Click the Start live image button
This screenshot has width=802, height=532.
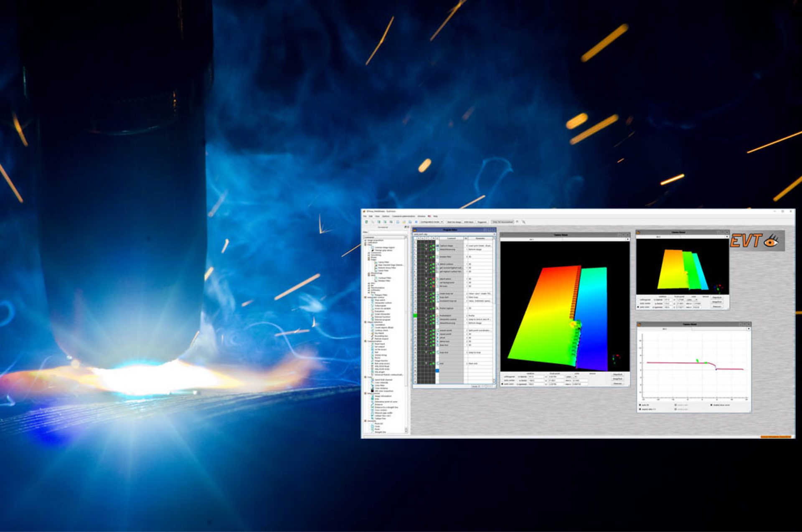(454, 222)
